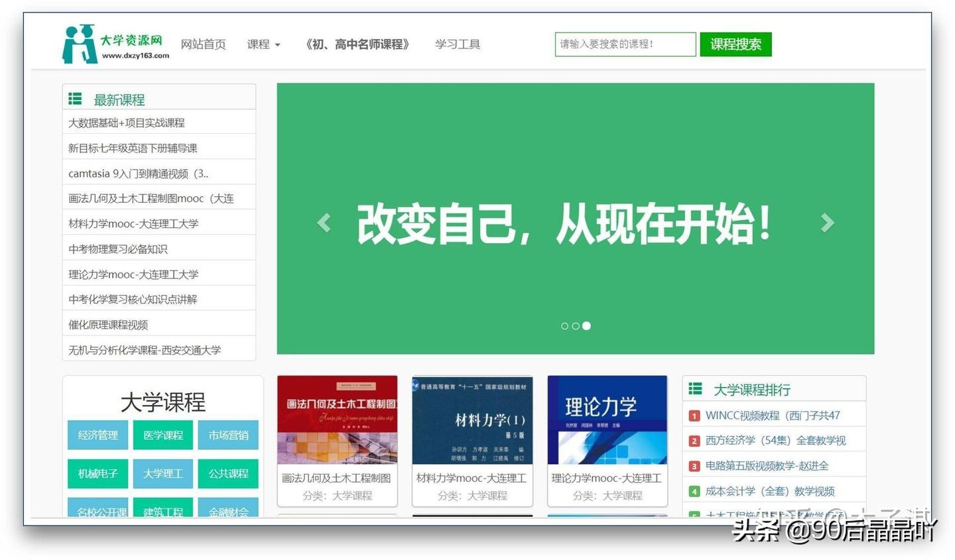Click the first carousel dot indicator
955x560 pixels.
coord(566,326)
